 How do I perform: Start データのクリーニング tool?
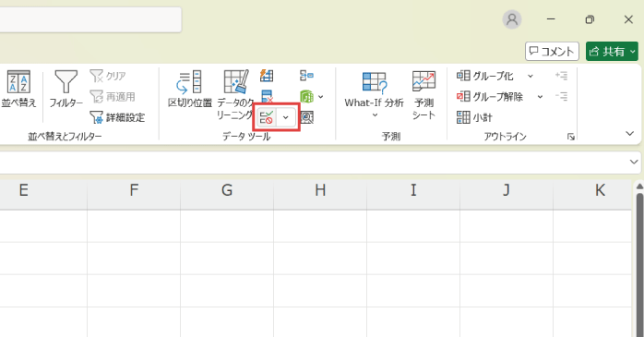(235, 95)
